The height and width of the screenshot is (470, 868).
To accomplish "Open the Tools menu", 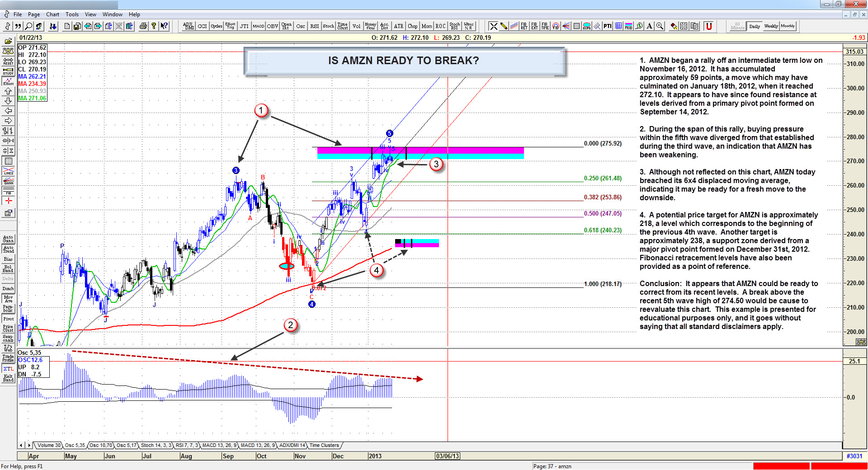I will 72,14.
